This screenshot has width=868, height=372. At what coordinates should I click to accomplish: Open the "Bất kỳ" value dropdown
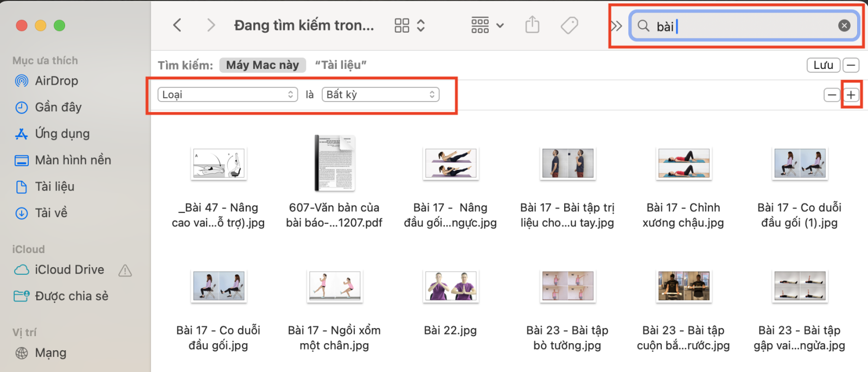tap(380, 94)
